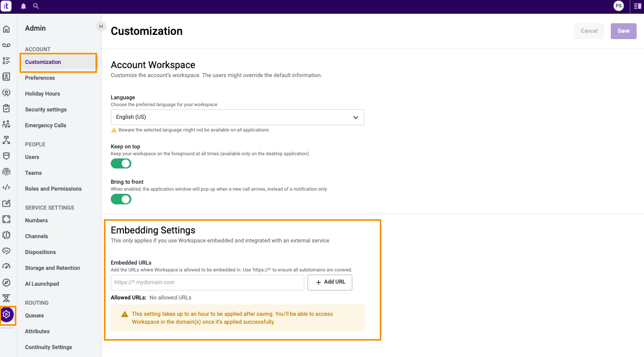Click the notifications bell icon
Viewport: 644px width, 357px height.
click(x=23, y=6)
